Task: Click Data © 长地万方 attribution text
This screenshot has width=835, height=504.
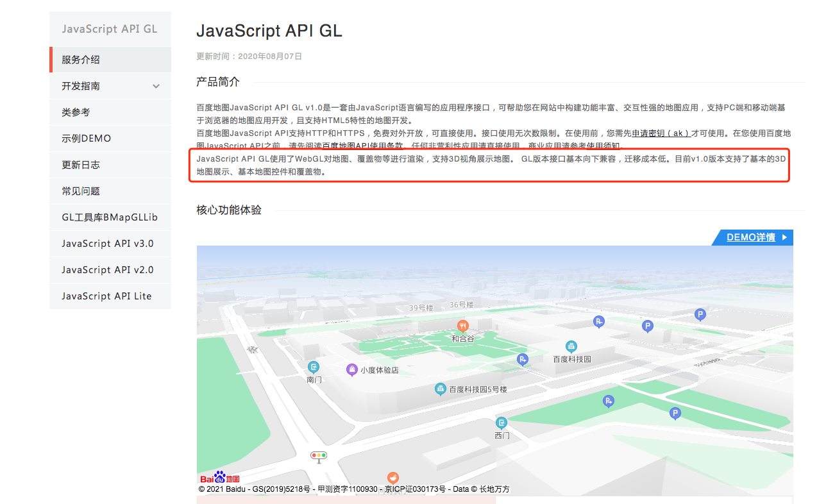Action: click(x=482, y=489)
